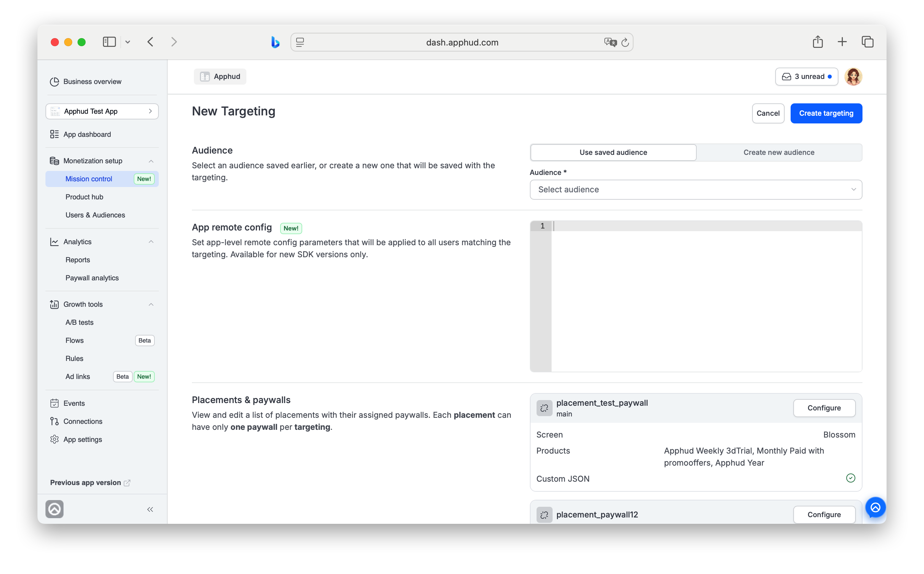Image resolution: width=924 pixels, height=574 pixels.
Task: Click the dash.apphud.com address bar
Action: (462, 42)
